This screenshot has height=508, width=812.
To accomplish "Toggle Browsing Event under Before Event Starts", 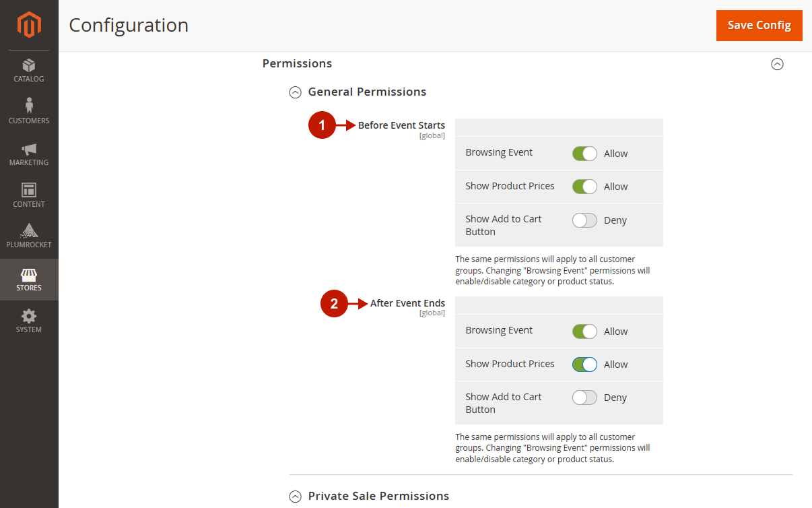I will point(584,154).
